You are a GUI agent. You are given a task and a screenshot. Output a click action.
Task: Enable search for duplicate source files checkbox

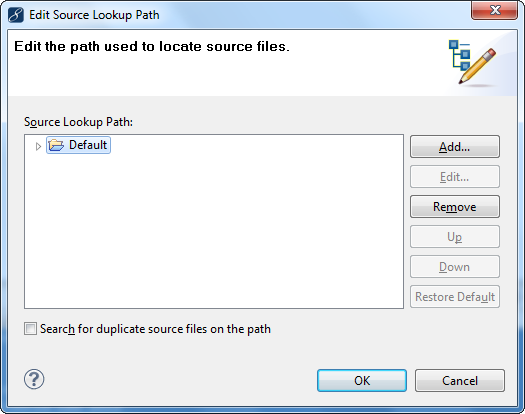point(30,329)
